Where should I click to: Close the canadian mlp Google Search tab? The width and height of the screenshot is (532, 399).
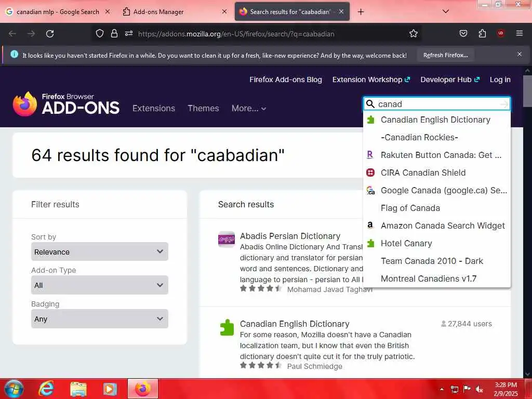[108, 11]
